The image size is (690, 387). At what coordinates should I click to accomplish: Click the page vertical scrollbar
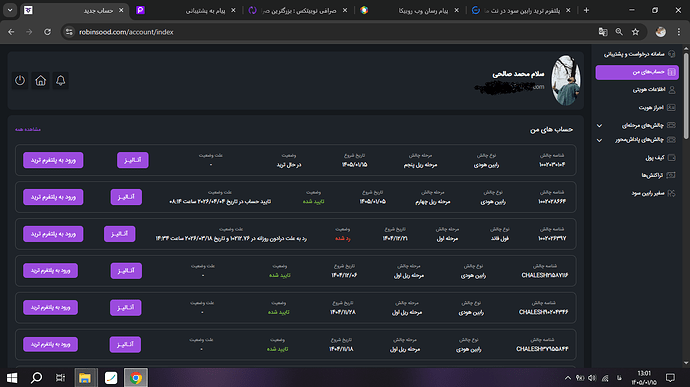click(x=686, y=96)
